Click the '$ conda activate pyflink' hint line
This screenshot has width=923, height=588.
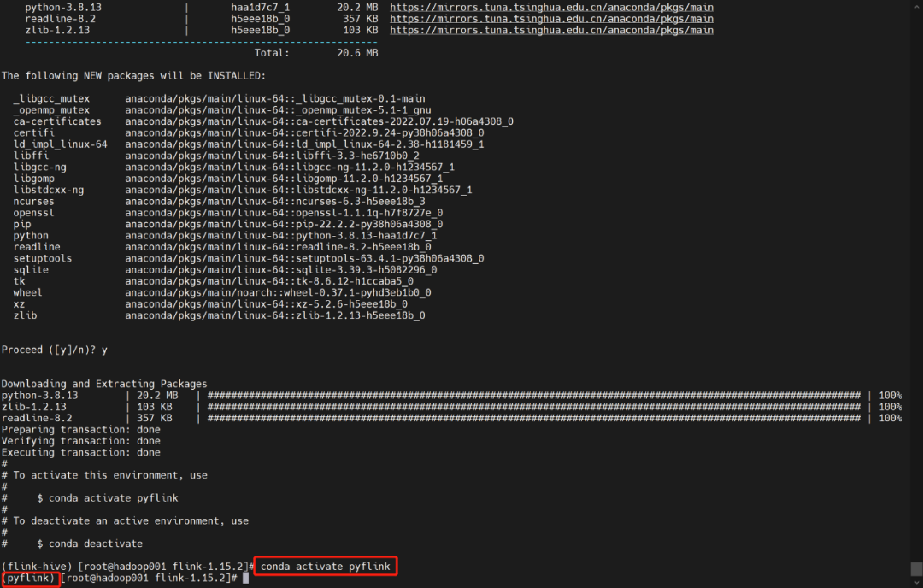107,498
